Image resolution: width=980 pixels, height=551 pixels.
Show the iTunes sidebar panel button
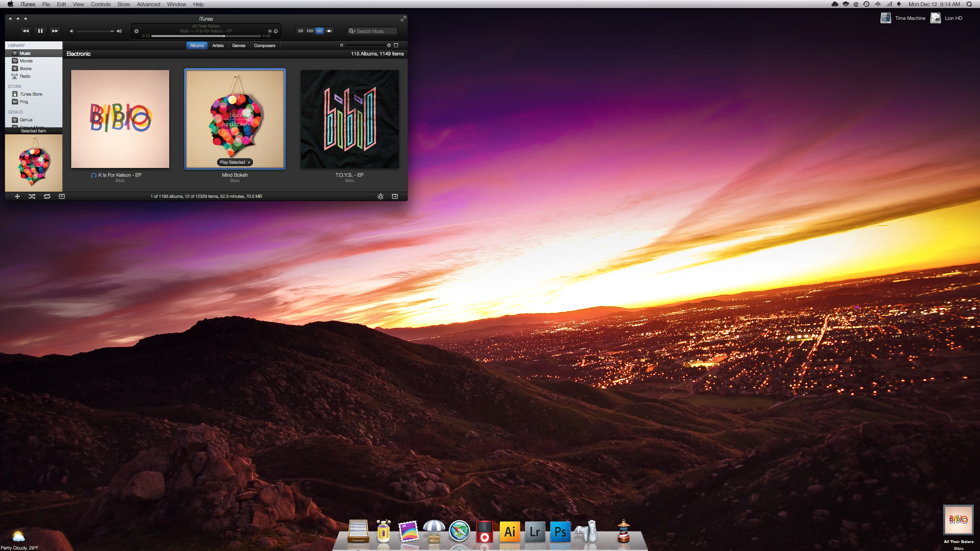[x=395, y=196]
